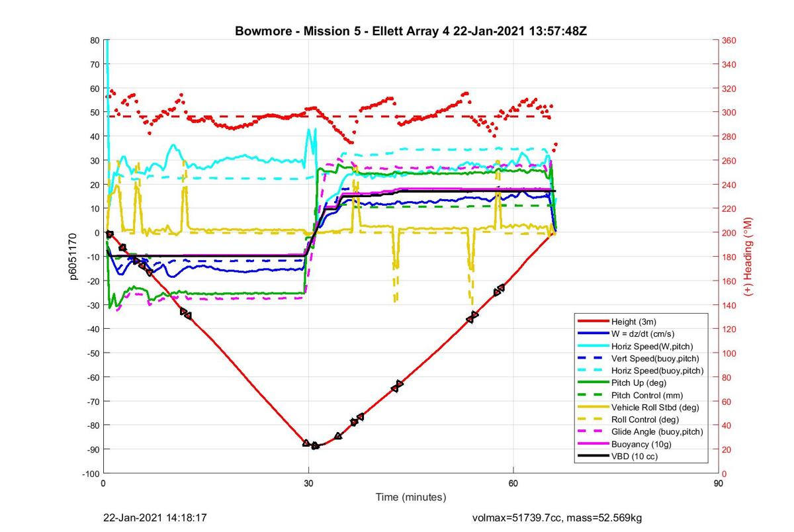The width and height of the screenshot is (794, 532).
Task: Click the "Horiz Speed(W,pitch)" legend label
Action: pyautogui.click(x=652, y=345)
